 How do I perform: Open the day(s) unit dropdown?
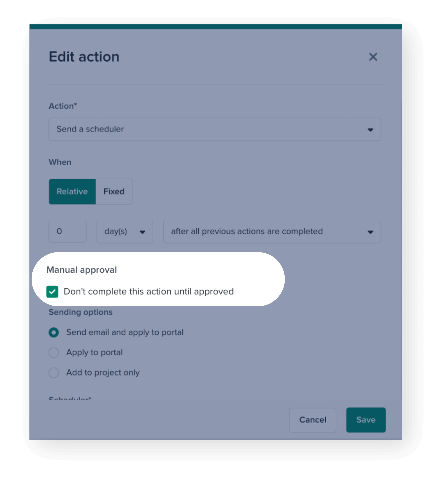(x=125, y=231)
